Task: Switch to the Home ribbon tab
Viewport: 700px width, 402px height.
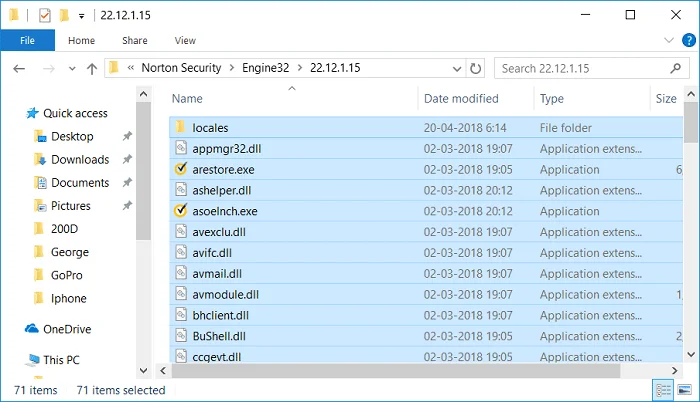Action: [x=81, y=41]
